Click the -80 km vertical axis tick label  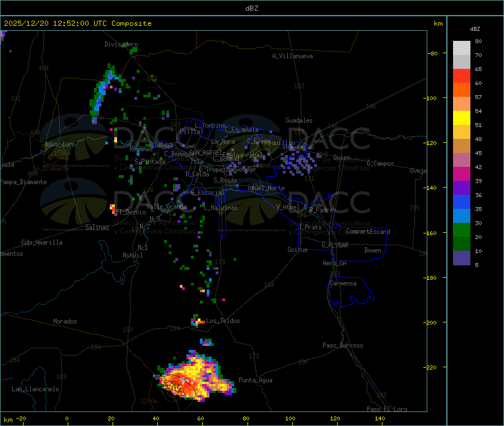432,53
